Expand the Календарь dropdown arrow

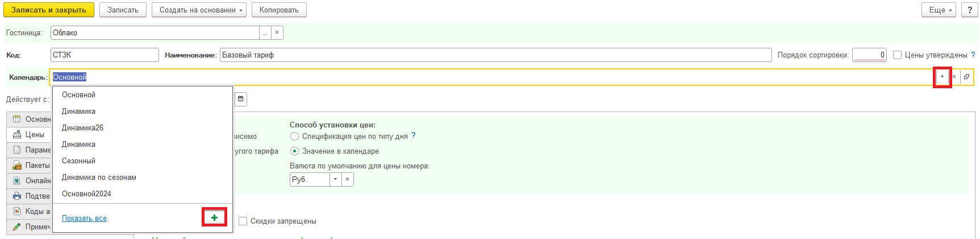coord(943,77)
